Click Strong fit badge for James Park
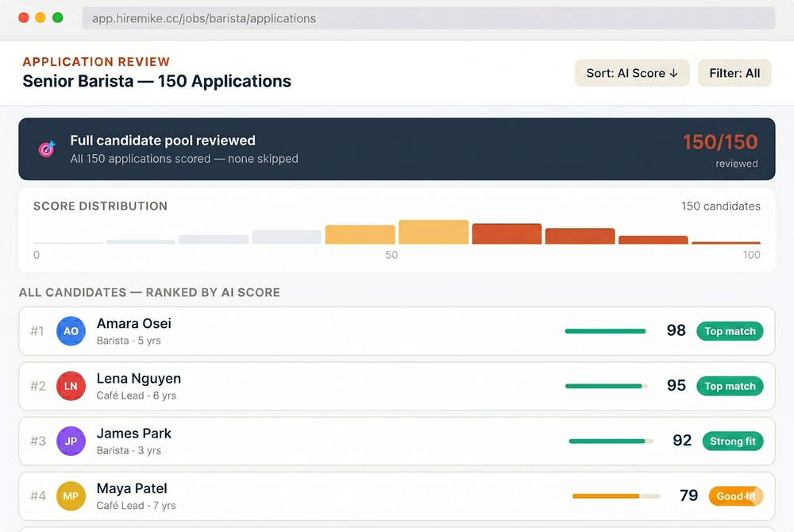The image size is (794, 532). click(x=733, y=441)
